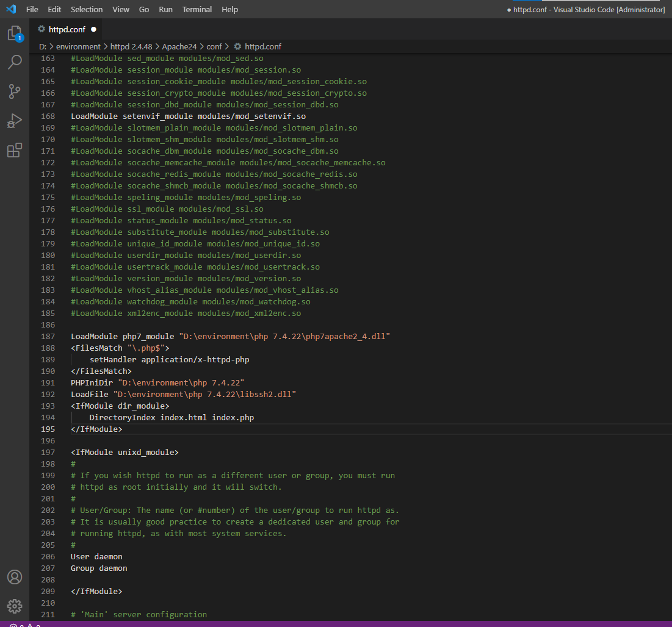Open the Run menu
Image resolution: width=672 pixels, height=627 pixels.
tap(165, 9)
